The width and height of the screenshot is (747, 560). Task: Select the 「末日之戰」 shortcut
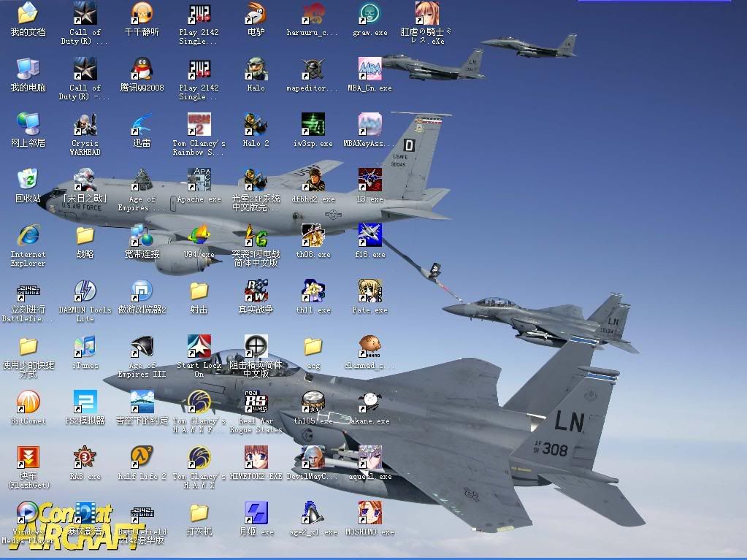[x=85, y=180]
